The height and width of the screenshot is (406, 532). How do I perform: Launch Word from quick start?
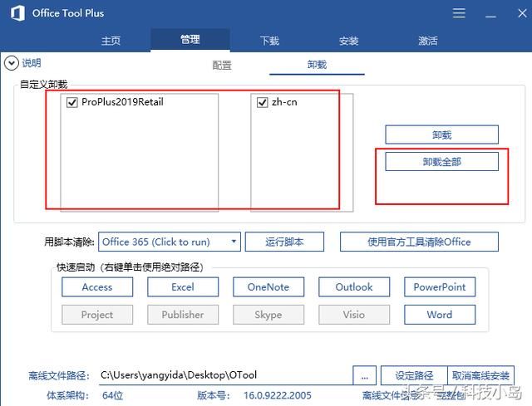[x=440, y=315]
